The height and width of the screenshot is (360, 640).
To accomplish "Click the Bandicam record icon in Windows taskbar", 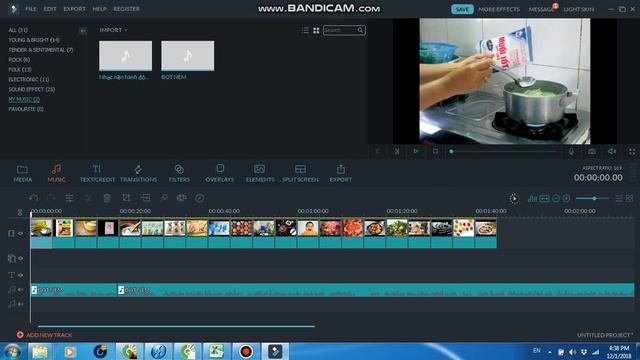I will pyautogui.click(x=246, y=351).
